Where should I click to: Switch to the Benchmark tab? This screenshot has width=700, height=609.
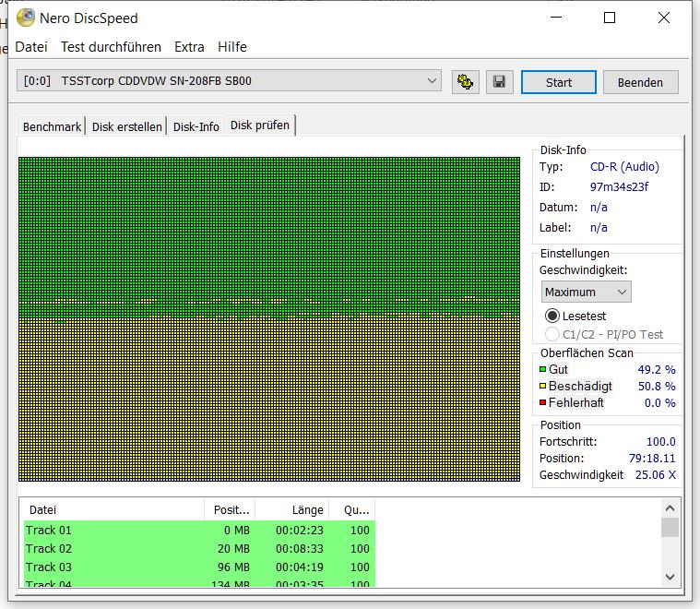point(52,126)
